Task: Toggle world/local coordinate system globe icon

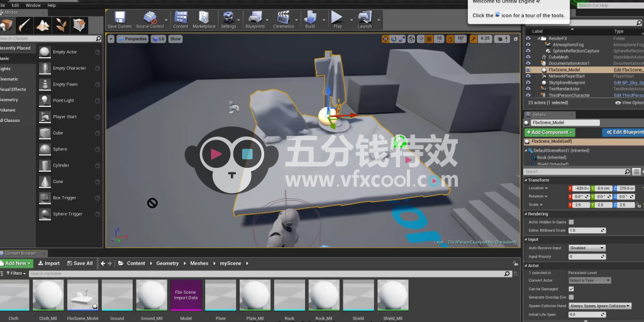Action: [412, 39]
